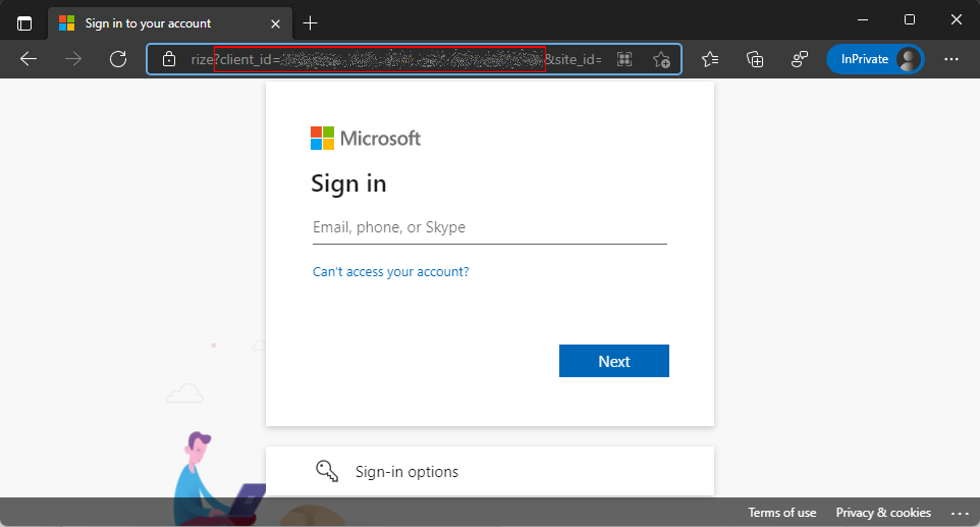Click the Split screen view icon
The width and height of the screenshot is (980, 527).
click(624, 60)
